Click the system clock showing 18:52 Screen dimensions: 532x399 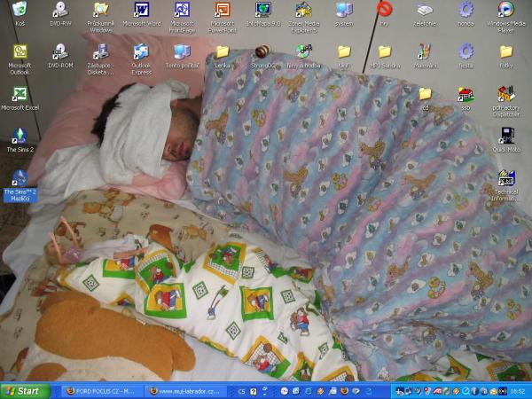click(517, 392)
